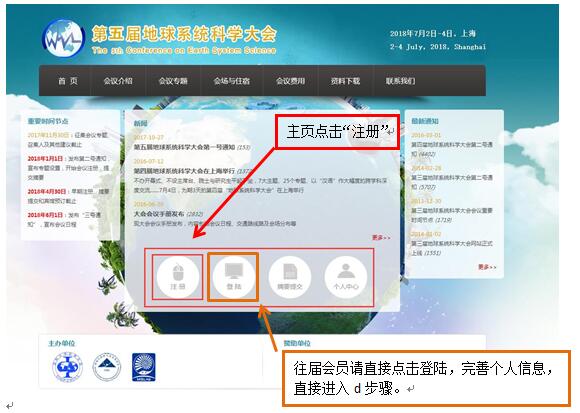Open the 会议费用 menu item
This screenshot has height=413, width=580.
pyautogui.click(x=290, y=81)
